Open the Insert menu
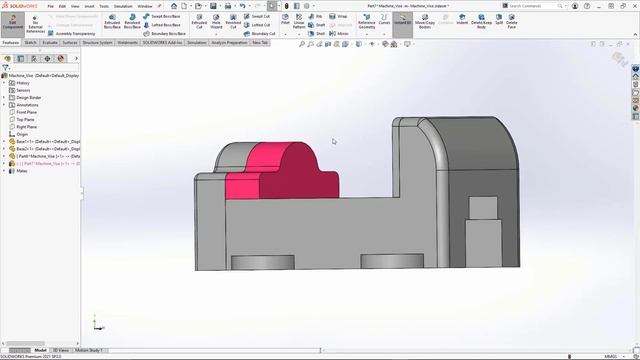The height and width of the screenshot is (360, 640). 89,6
